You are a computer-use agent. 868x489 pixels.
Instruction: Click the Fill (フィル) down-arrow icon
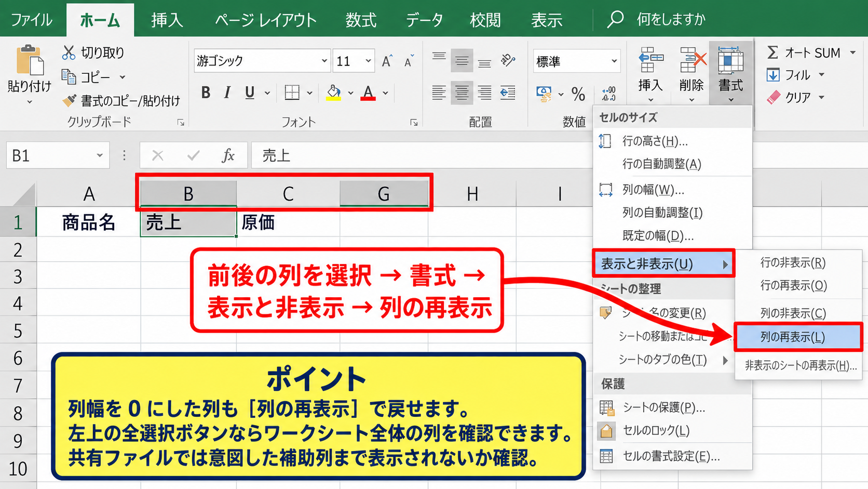click(x=773, y=75)
